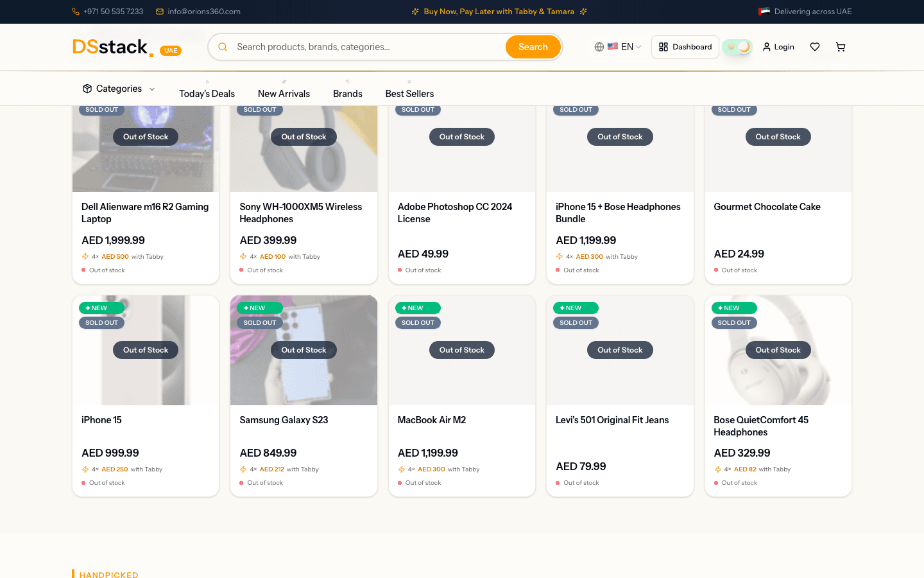Screen dimensions: 924x578
Task: Click the info@orions360.com email link
Action: click(x=204, y=12)
